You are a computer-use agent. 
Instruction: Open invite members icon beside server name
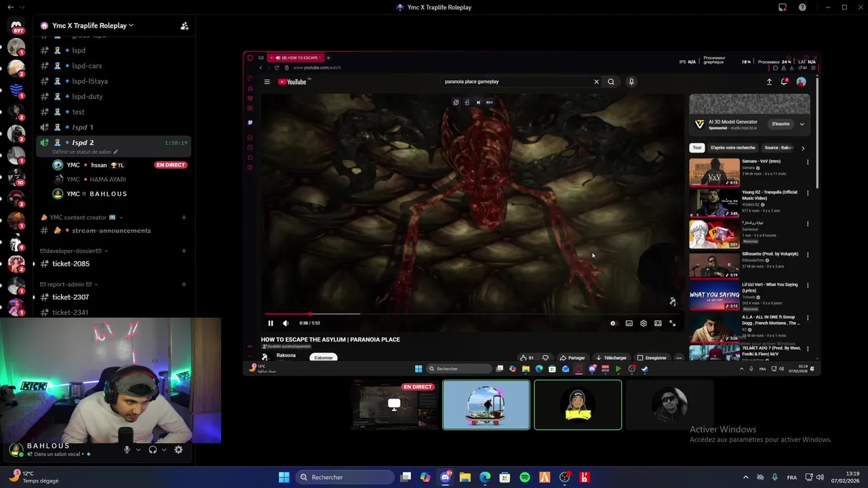coord(184,26)
